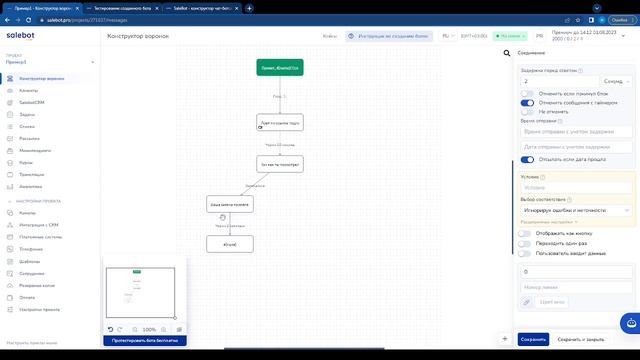This screenshot has width=640, height=360.
Task: Redo action in the minimap toolbar
Action: [120, 329]
